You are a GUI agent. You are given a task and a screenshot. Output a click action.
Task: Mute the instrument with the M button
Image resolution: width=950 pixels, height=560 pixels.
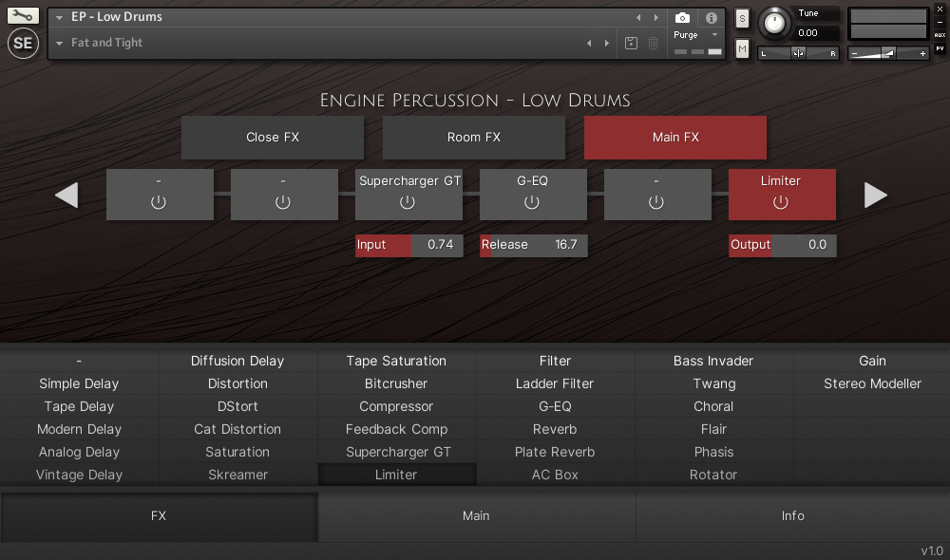coord(742,48)
